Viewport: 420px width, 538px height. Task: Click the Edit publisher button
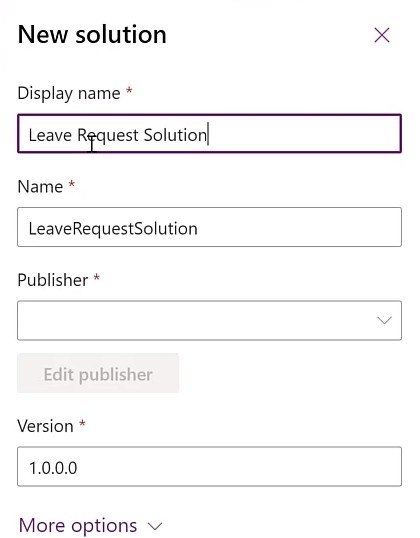pos(98,373)
